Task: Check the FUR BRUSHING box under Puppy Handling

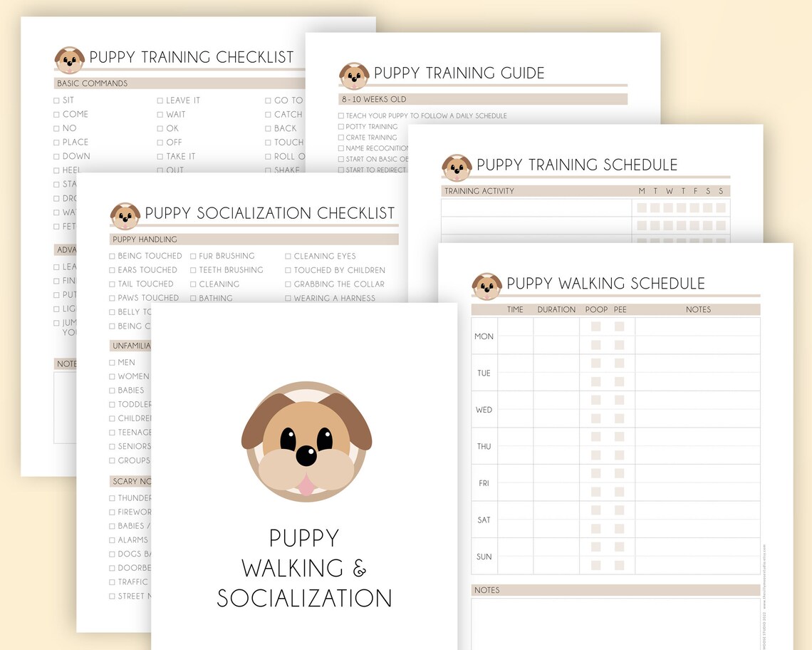Action: (x=195, y=256)
